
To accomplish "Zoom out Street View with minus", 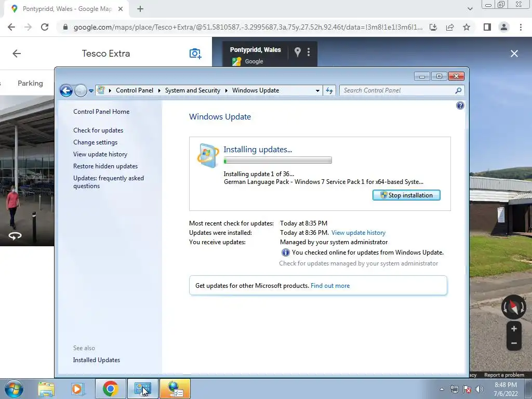I will tap(514, 343).
